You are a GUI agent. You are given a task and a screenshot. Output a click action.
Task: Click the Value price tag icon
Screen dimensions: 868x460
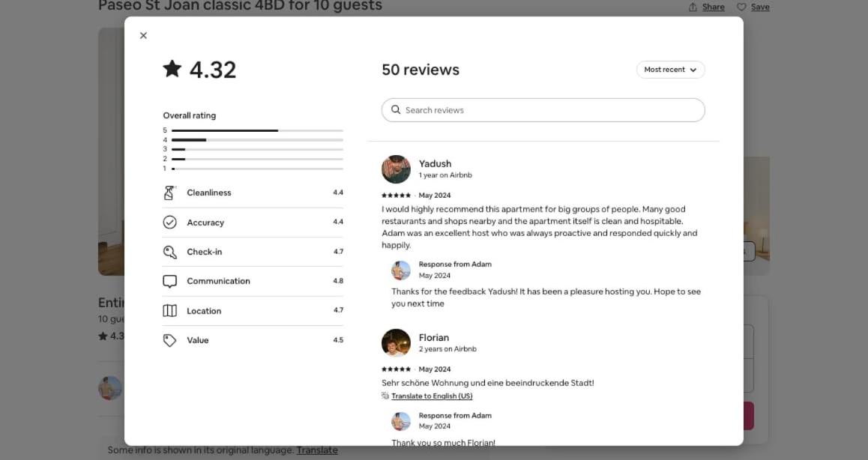click(170, 340)
